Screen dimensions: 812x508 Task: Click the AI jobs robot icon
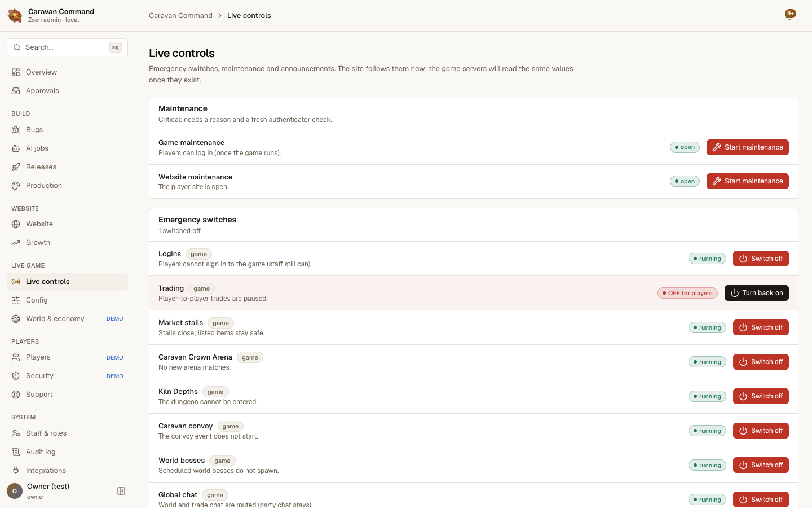pos(16,148)
